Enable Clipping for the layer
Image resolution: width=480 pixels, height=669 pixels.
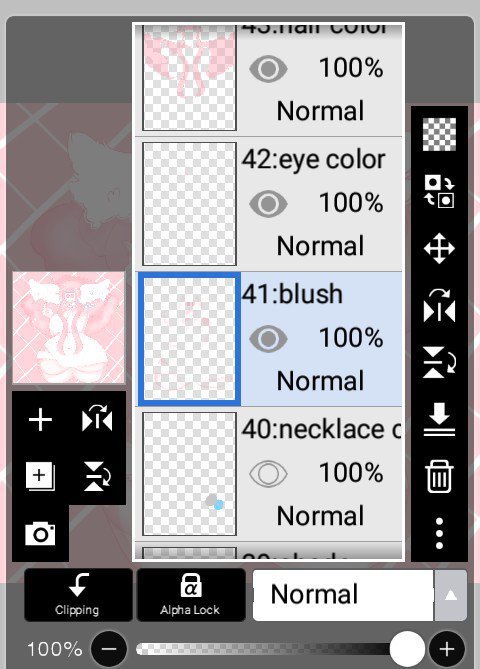point(78,595)
